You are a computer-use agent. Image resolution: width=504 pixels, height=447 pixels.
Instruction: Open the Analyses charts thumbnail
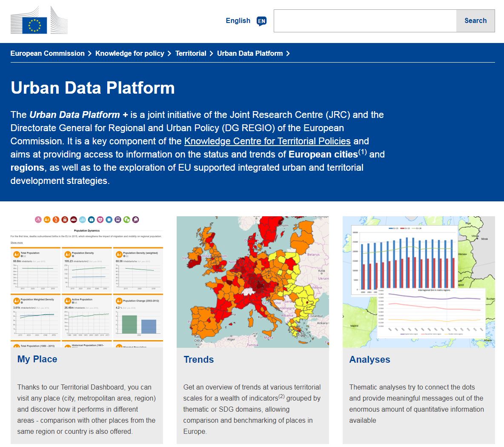click(419, 282)
